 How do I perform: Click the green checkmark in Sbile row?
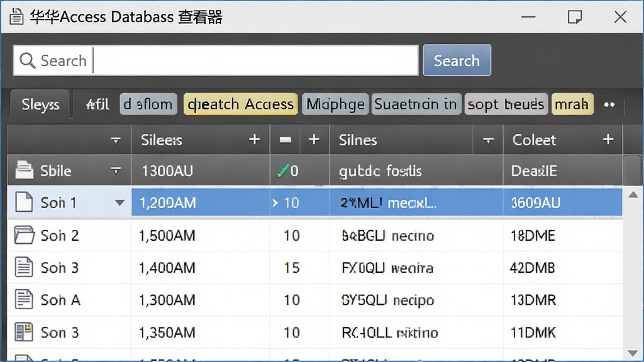(x=283, y=170)
